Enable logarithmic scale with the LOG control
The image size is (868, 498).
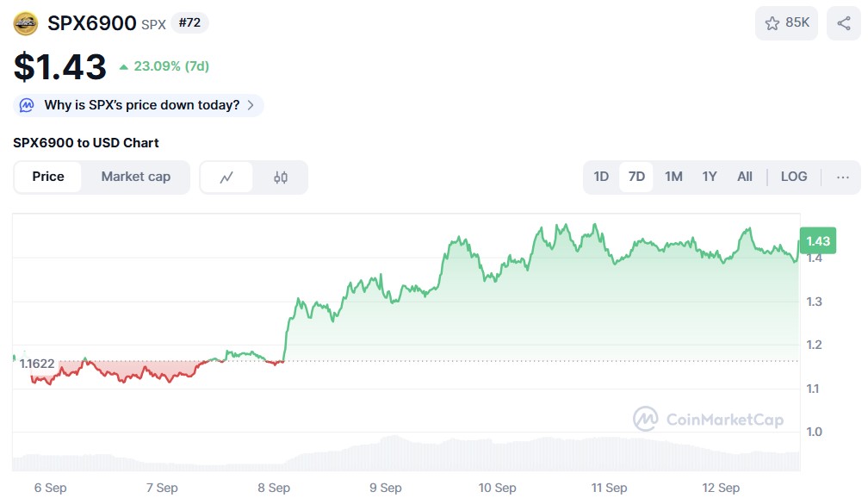[x=793, y=177]
